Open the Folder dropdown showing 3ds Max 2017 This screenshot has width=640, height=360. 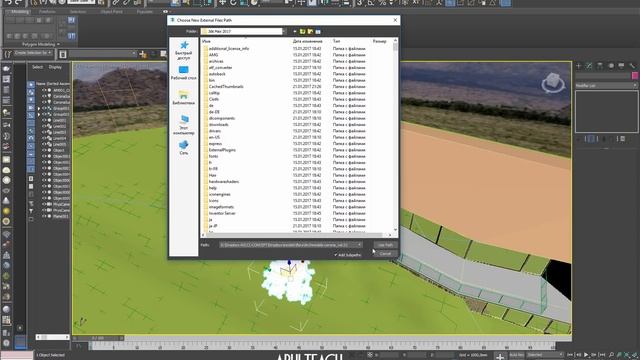coord(243,31)
